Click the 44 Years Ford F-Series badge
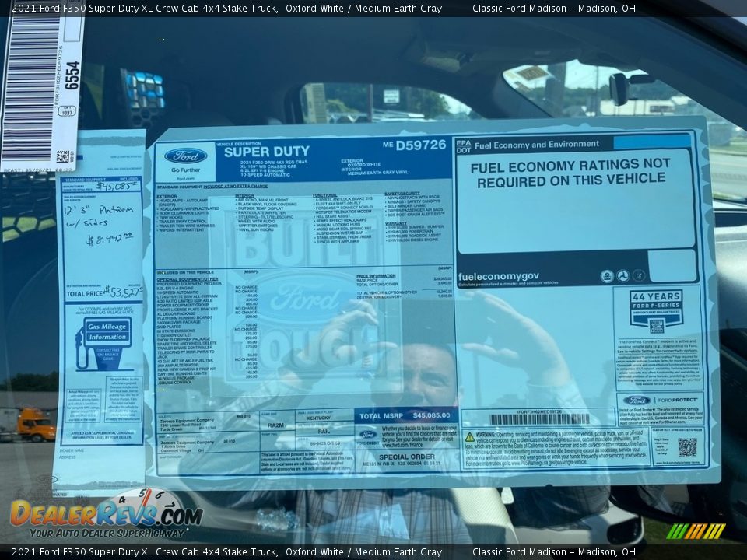 (x=656, y=311)
